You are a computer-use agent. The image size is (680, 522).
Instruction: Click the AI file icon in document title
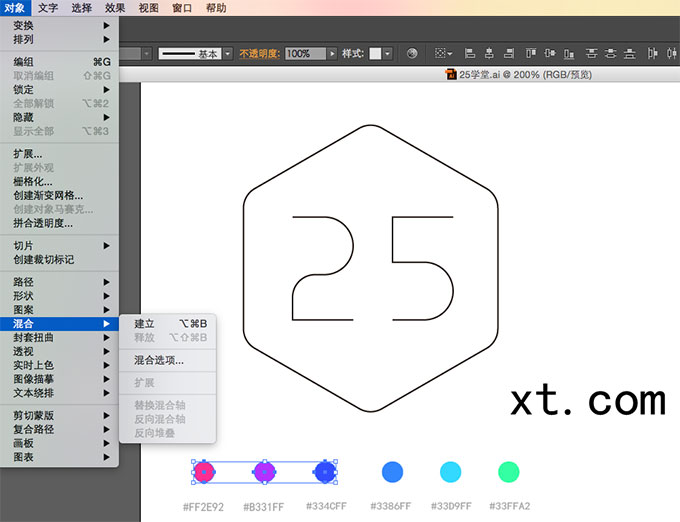pyautogui.click(x=451, y=74)
